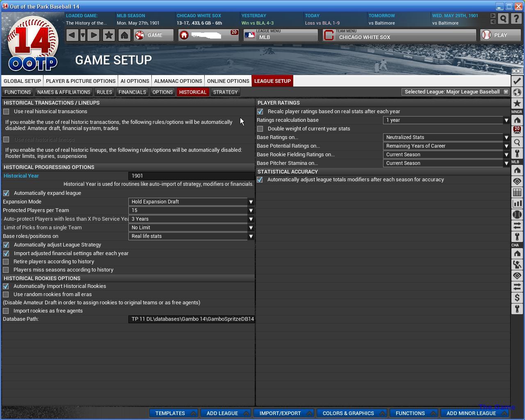
Task: Enable Use real historical transactions
Action: pyautogui.click(x=6, y=112)
